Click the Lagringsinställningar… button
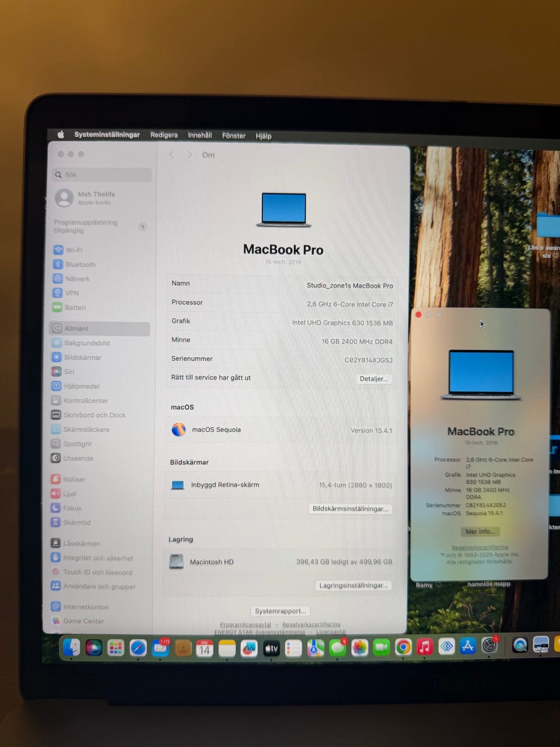The height and width of the screenshot is (747, 560). (353, 585)
